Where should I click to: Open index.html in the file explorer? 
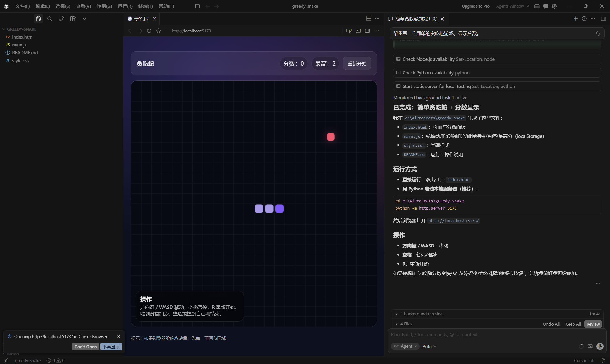[23, 37]
